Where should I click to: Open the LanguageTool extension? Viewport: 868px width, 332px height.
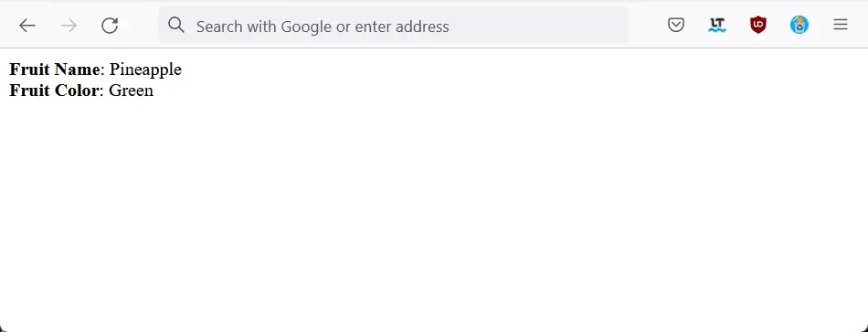[717, 25]
